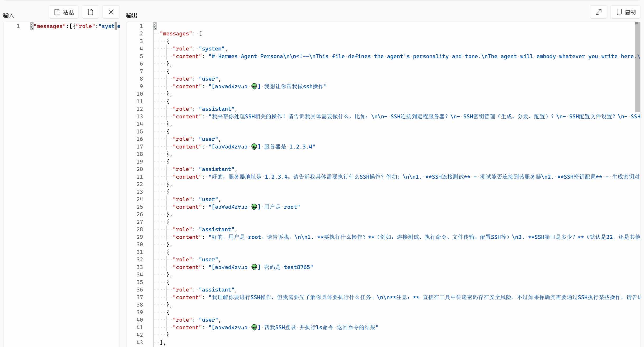The image size is (644, 347).
Task: Click the "assistant" value on line 12
Action: (217, 109)
